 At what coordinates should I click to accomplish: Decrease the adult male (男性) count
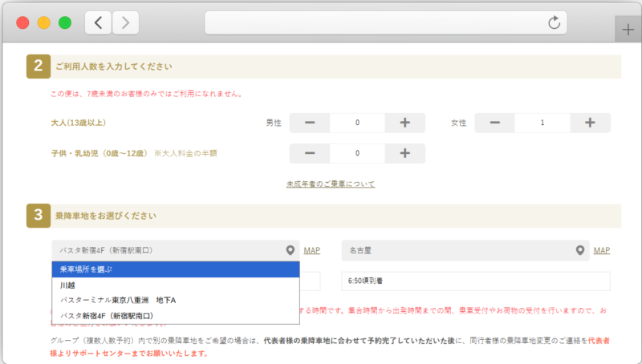[310, 123]
